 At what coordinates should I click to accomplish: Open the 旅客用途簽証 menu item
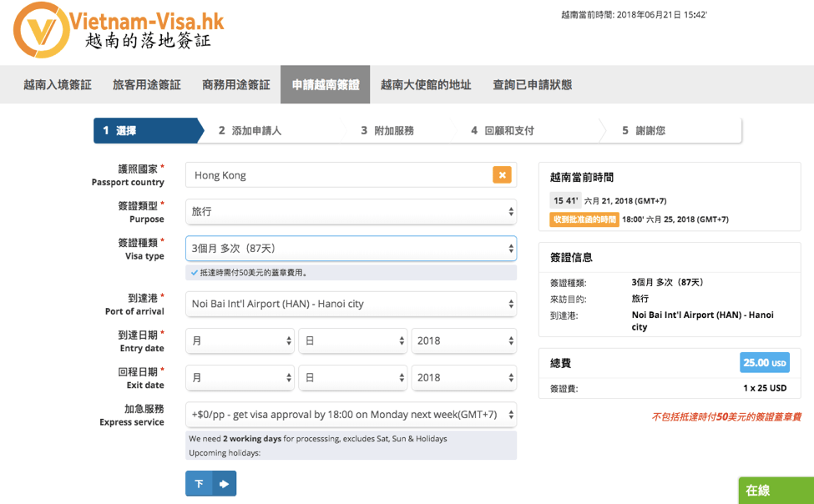[147, 85]
